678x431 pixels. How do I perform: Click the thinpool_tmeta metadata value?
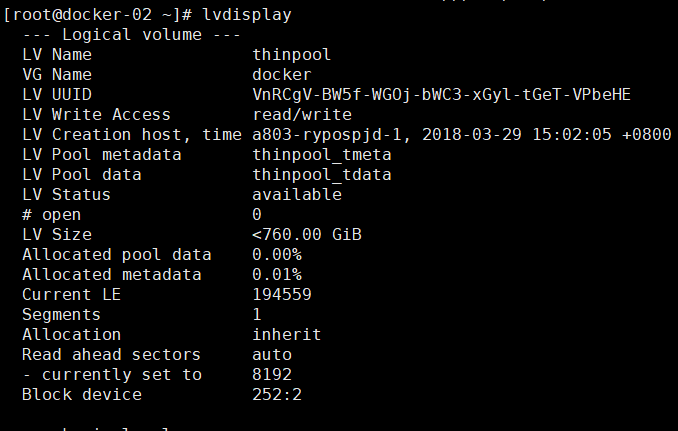(322, 155)
